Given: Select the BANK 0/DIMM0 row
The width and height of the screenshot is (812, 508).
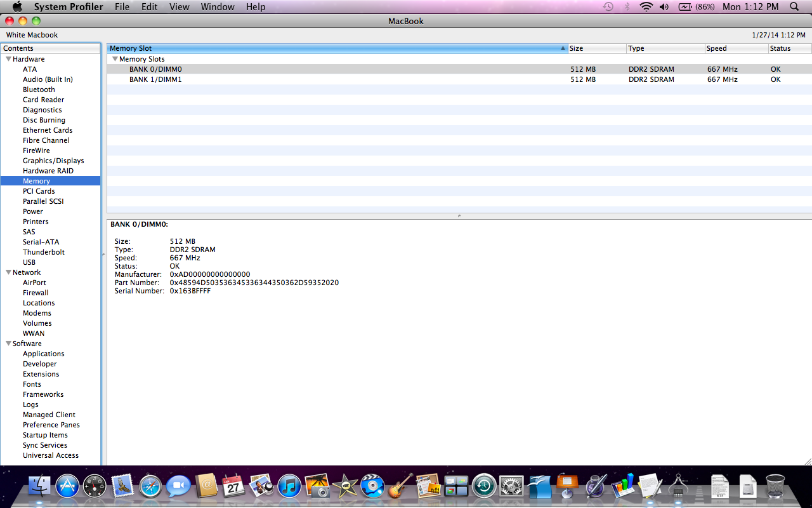Looking at the screenshot, I should (x=459, y=69).
